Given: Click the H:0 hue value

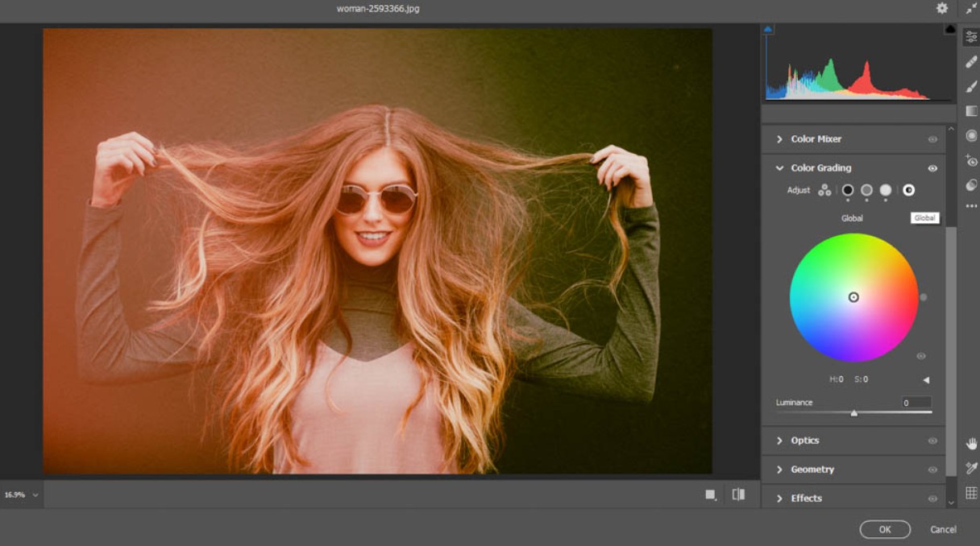Looking at the screenshot, I should point(837,379).
